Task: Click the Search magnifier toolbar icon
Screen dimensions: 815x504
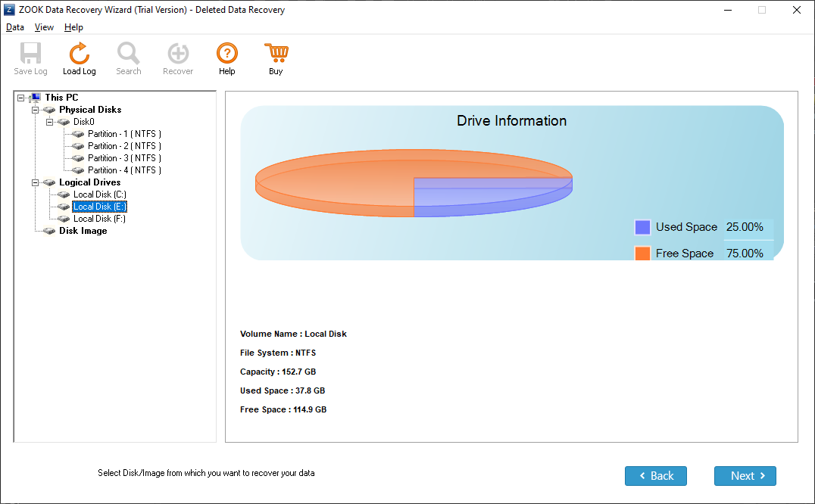Action: (128, 53)
